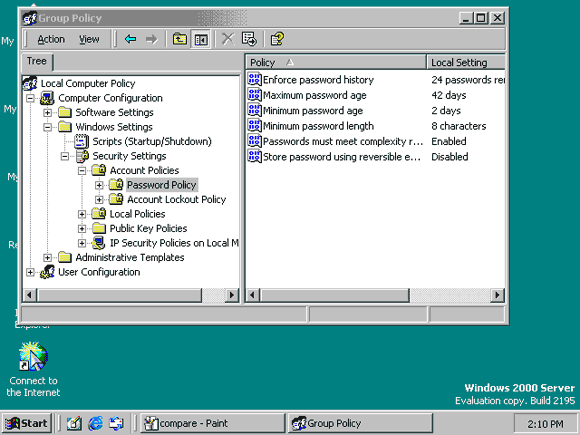
Task: Expand the Account Lockout Policy node
Action: tap(99, 200)
